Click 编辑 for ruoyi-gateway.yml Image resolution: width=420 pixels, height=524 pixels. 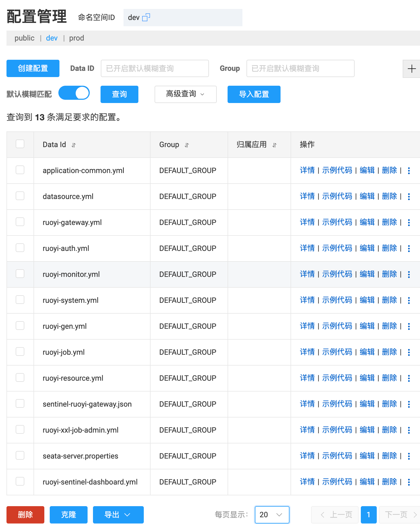click(367, 222)
